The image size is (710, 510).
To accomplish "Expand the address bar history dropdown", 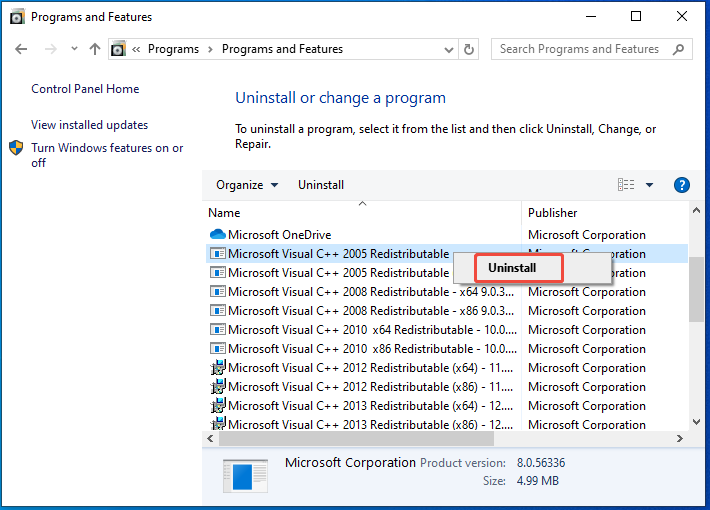I will click(x=448, y=49).
